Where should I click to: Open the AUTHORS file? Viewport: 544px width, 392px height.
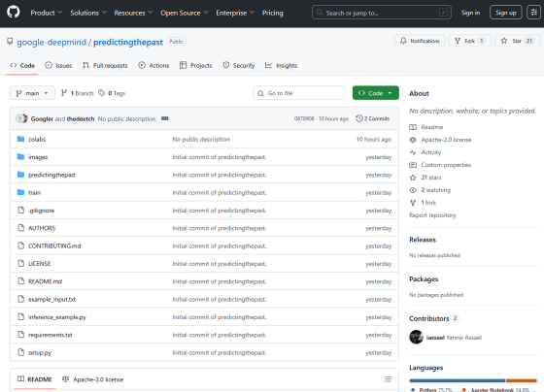[x=42, y=228]
